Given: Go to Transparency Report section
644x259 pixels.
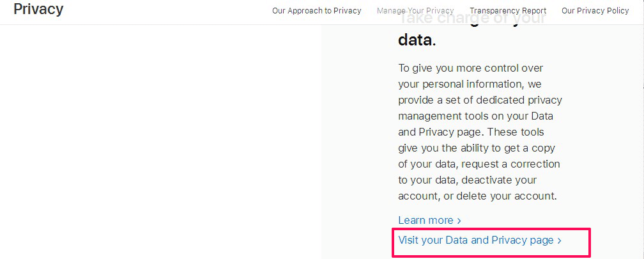Looking at the screenshot, I should [x=508, y=11].
